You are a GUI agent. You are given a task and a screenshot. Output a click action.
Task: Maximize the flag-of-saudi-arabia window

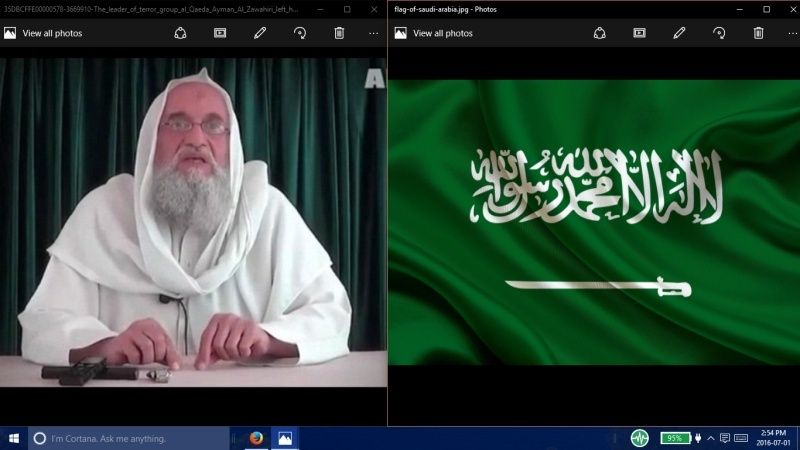point(766,9)
